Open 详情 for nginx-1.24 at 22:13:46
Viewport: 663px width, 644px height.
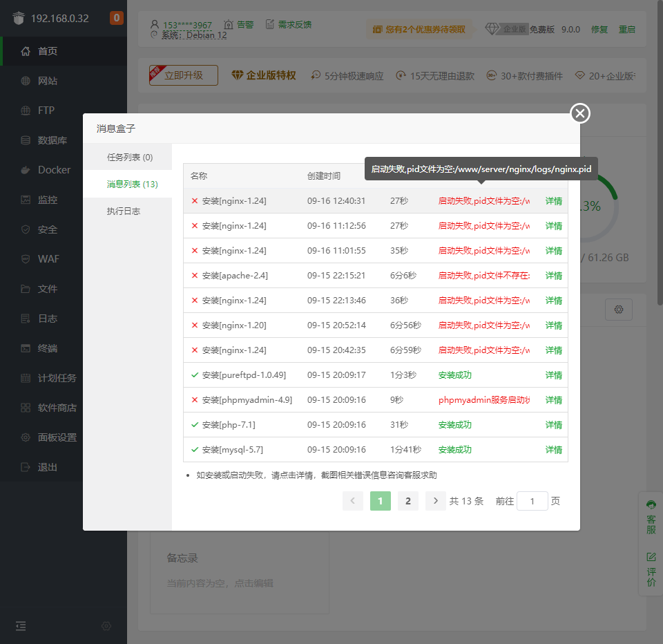click(553, 301)
